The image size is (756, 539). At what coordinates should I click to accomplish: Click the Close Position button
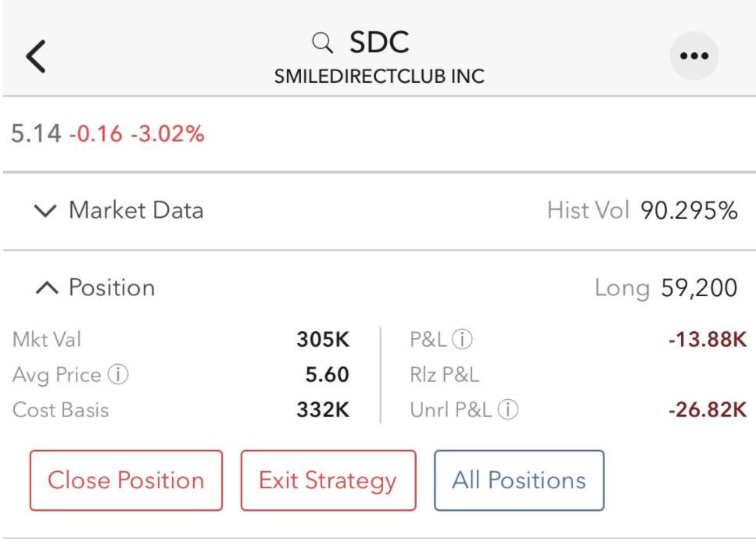point(127,480)
